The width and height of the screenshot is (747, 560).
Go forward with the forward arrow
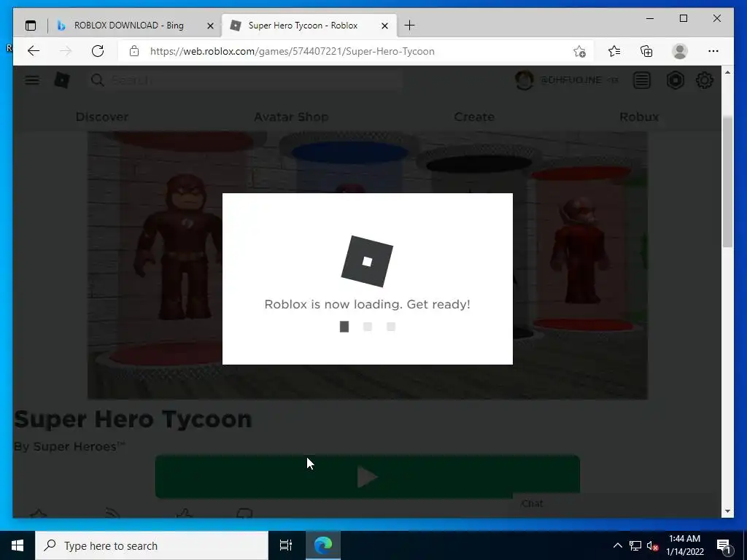65,51
